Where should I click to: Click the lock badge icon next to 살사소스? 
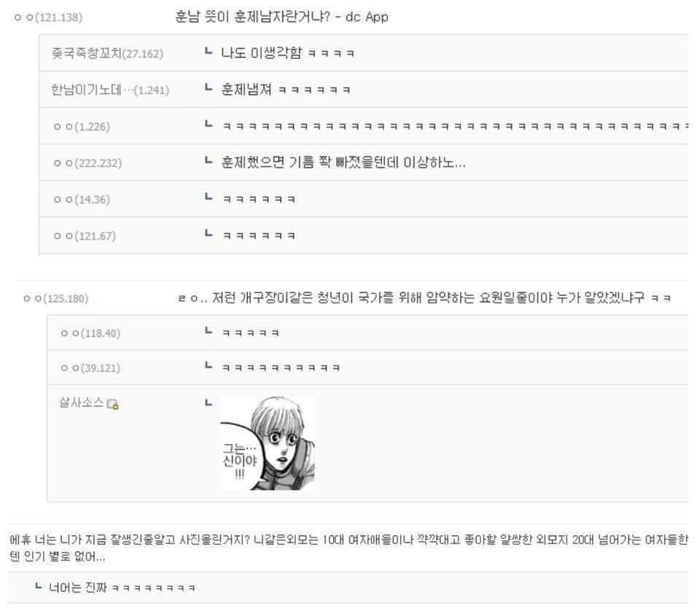[113, 404]
